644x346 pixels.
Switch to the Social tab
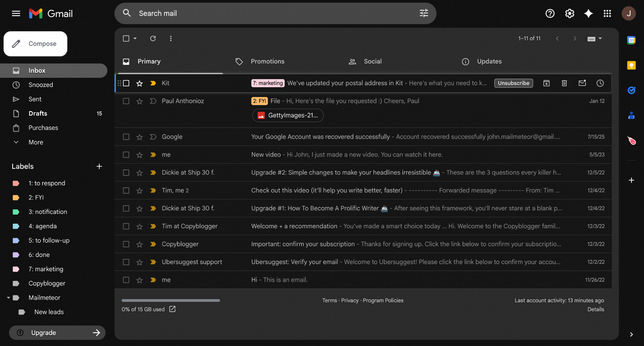[x=372, y=61]
